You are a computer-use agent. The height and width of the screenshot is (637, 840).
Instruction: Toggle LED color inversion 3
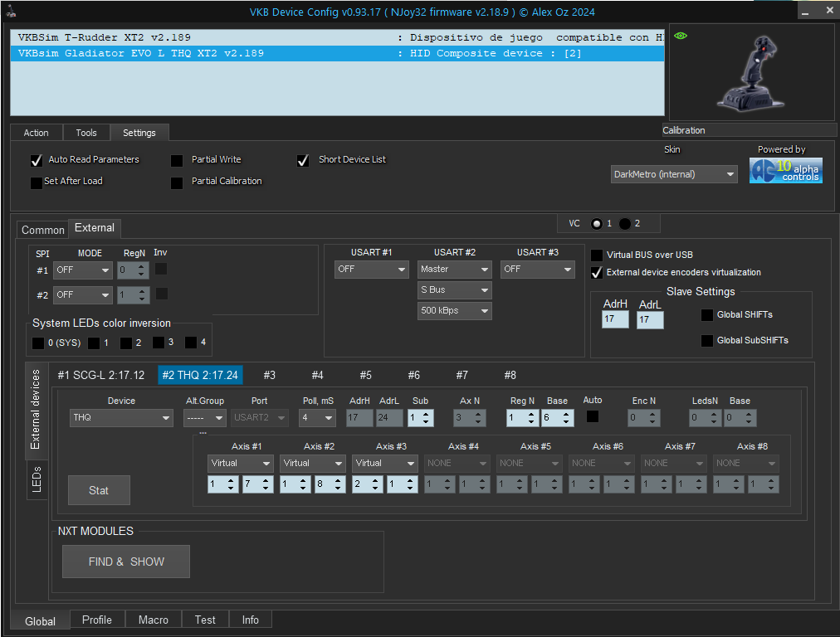coord(159,342)
